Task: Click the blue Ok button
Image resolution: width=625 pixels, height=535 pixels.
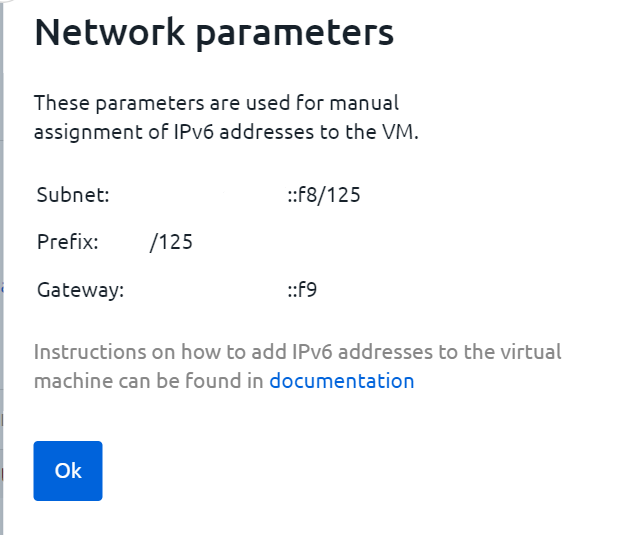Action: pos(68,471)
